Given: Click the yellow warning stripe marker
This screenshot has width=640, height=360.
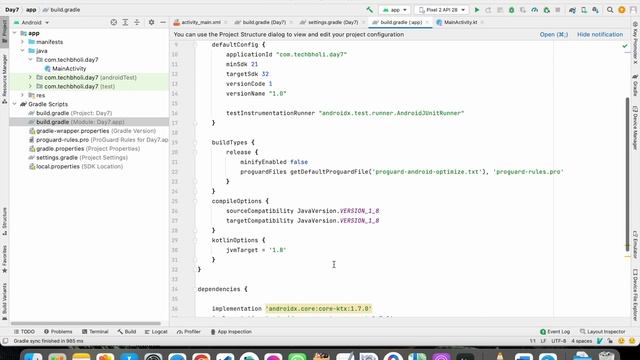Looking at the screenshot, I should [627, 256].
